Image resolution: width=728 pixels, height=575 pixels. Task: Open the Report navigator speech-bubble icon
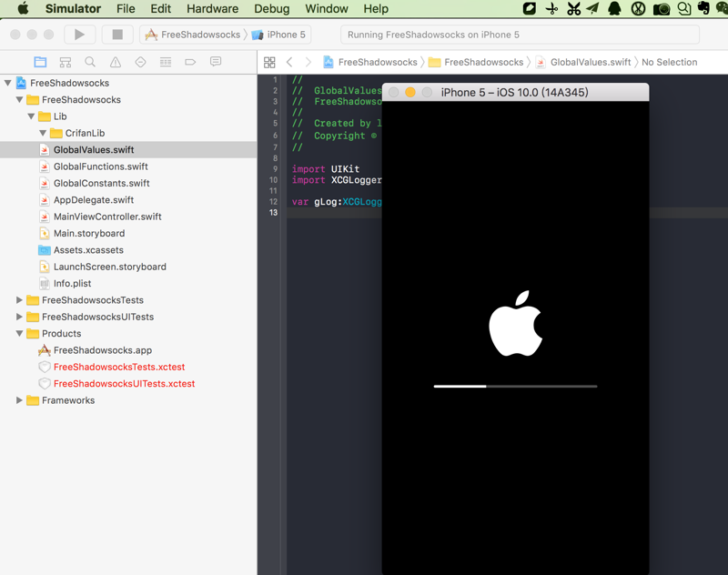216,62
